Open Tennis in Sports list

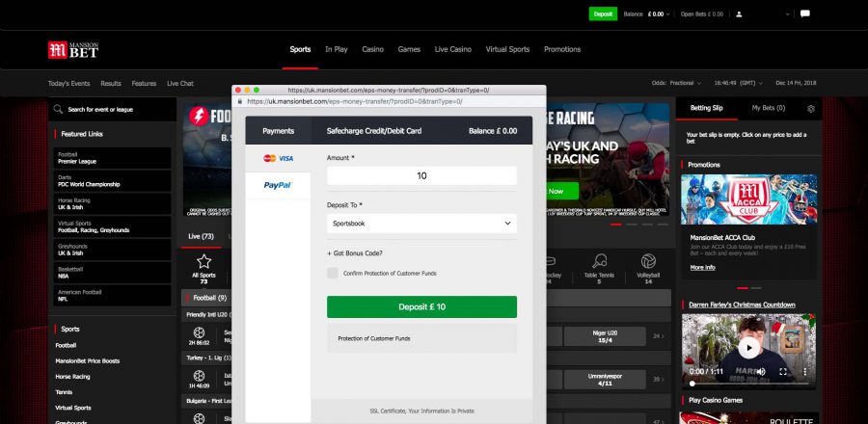pos(64,392)
